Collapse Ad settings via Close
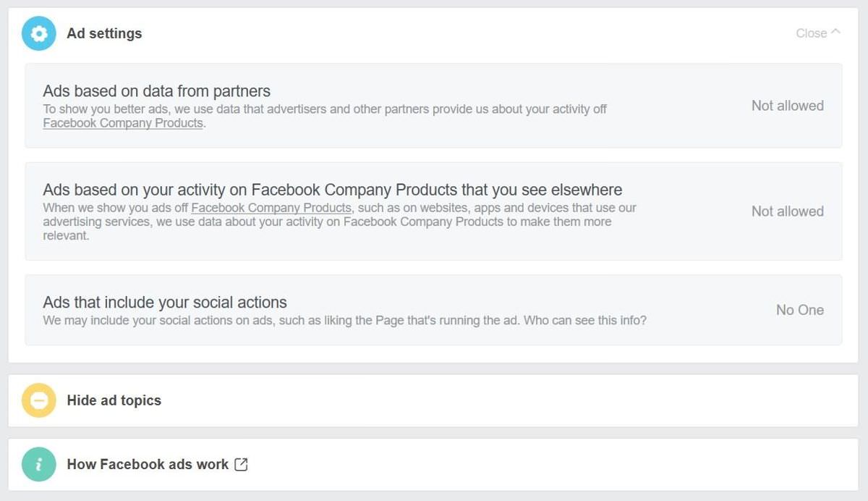The image size is (868, 501). click(818, 33)
